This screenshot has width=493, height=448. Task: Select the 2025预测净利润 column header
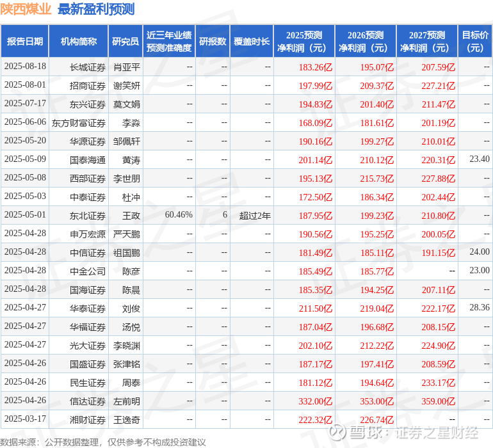pyautogui.click(x=304, y=41)
